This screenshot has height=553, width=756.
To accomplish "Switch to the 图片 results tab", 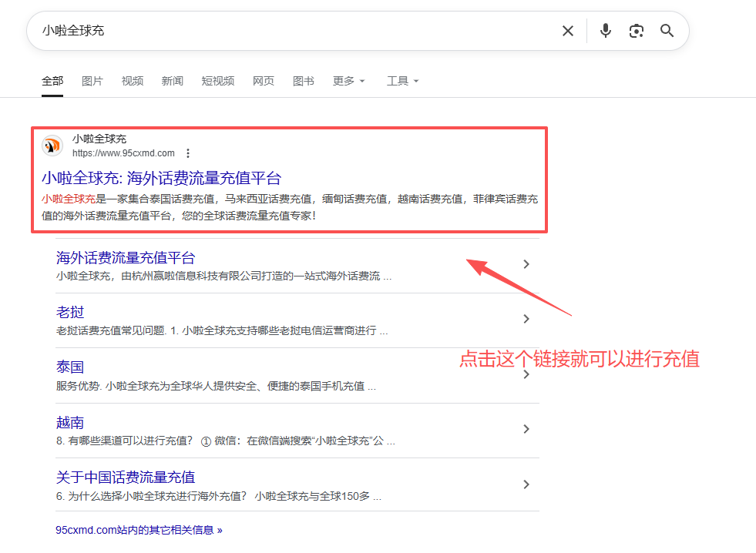I will coord(92,81).
